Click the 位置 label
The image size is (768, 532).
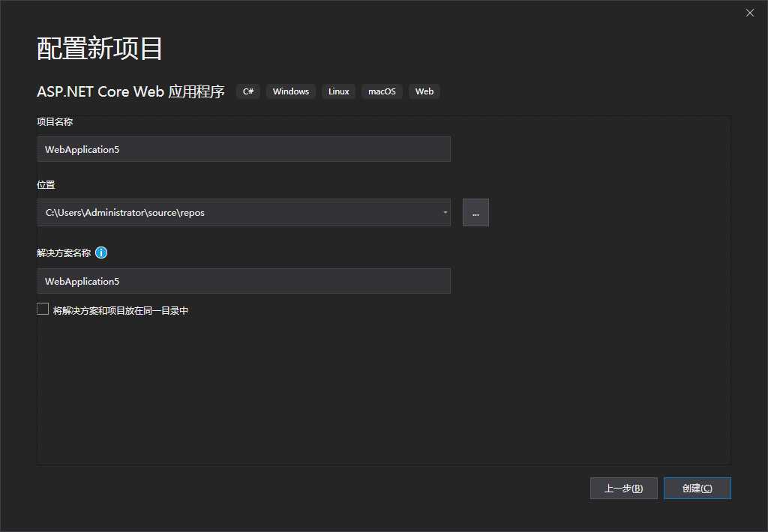46,185
